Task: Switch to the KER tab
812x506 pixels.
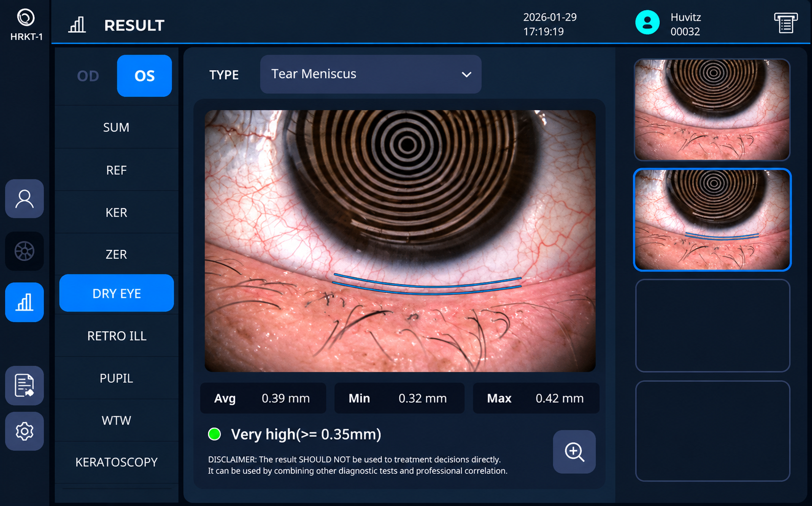Action: (117, 213)
